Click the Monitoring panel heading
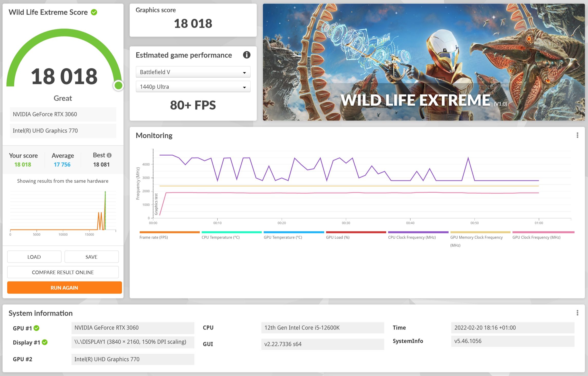 tap(154, 135)
